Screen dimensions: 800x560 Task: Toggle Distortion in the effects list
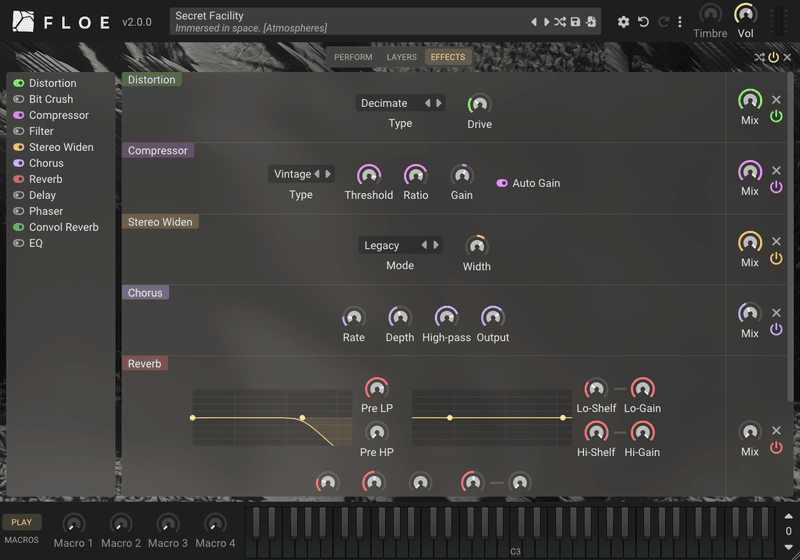18,83
